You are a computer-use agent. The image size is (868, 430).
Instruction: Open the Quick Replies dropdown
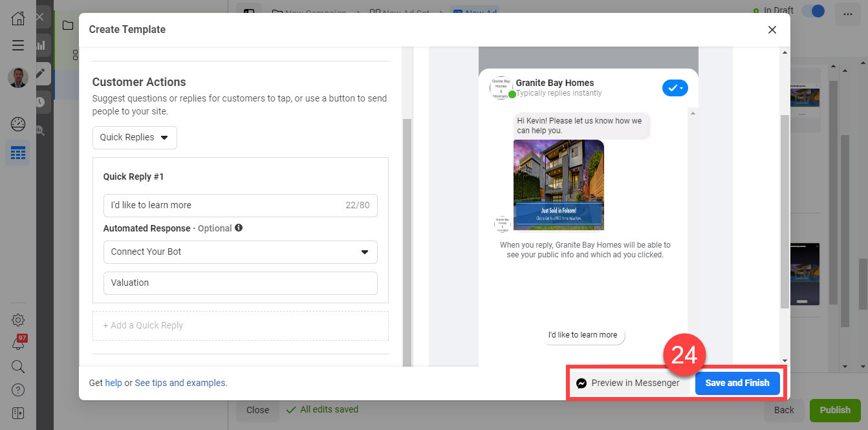(135, 137)
